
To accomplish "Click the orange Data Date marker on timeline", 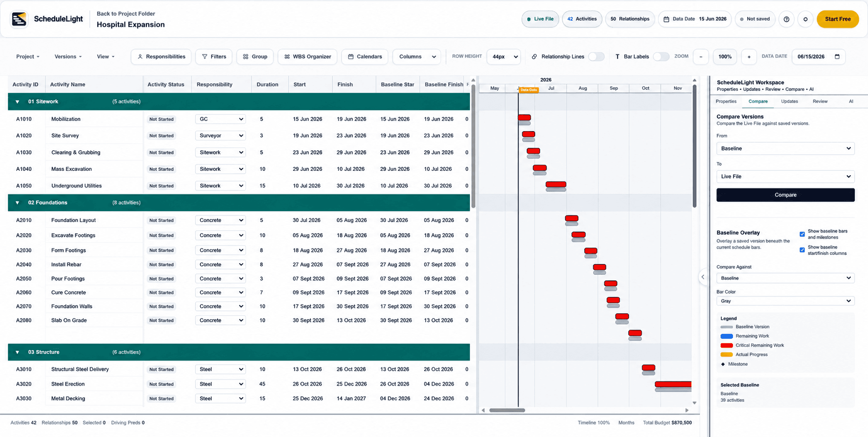I will 529,90.
